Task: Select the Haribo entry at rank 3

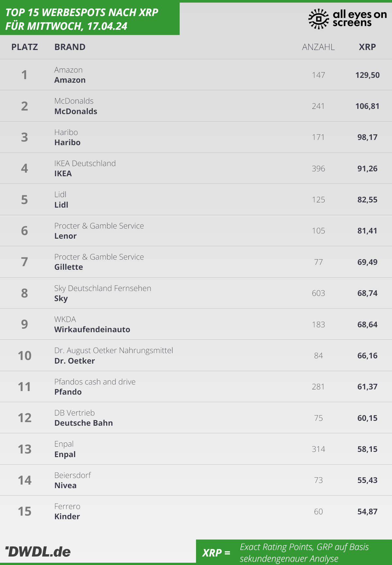Action: pyautogui.click(x=196, y=137)
